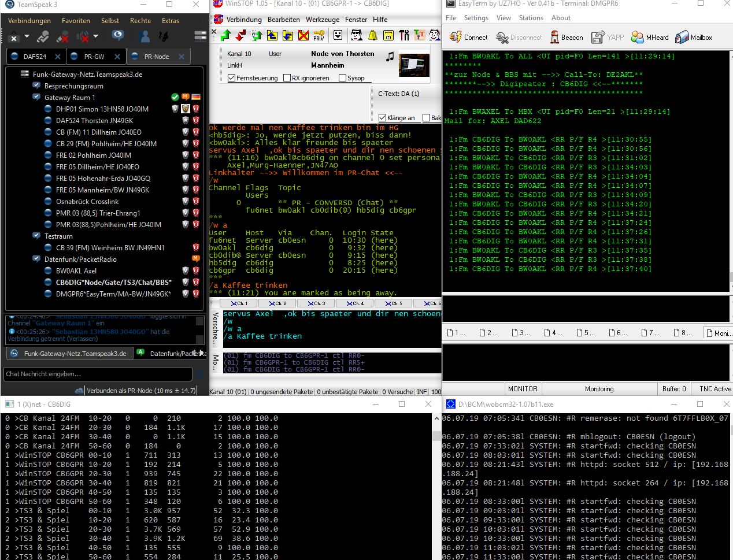The width and height of the screenshot is (733, 560).
Task: Open Hilfe menu in WinSTOP
Action: 380,19
